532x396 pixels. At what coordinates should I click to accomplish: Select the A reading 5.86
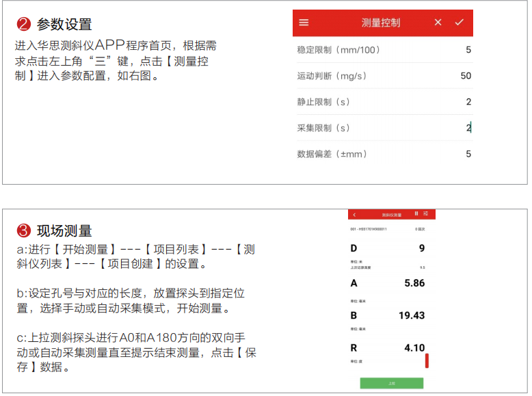click(x=414, y=282)
